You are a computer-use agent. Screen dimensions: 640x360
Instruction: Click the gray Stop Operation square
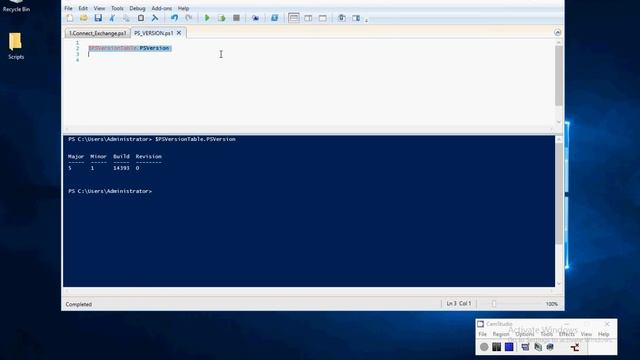[x=236, y=18]
